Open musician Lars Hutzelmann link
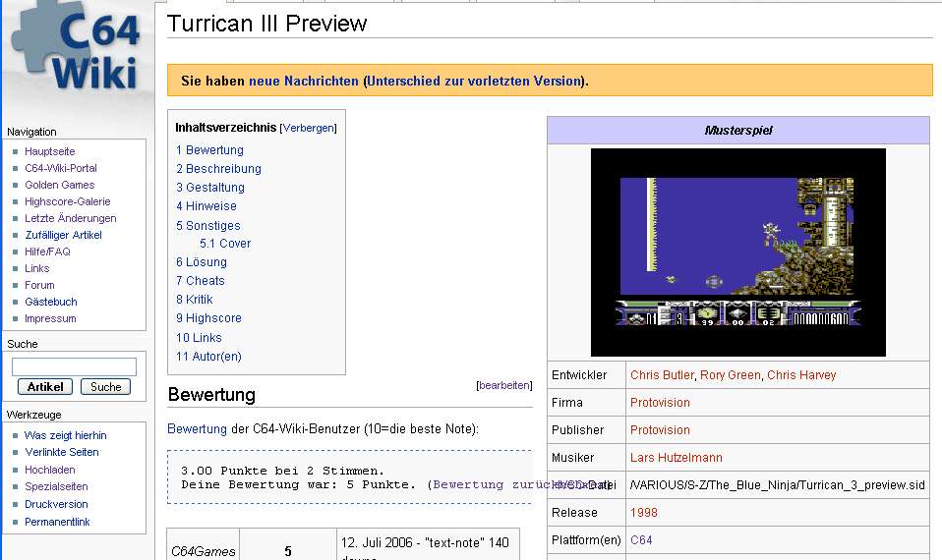The width and height of the screenshot is (942, 560). 677,458
